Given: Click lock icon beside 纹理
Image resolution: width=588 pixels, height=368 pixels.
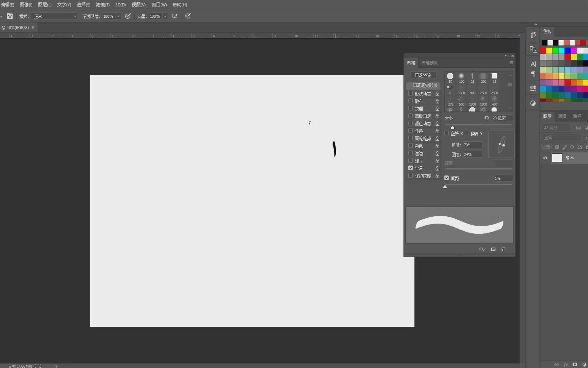Looking at the screenshot, I should point(437,109).
